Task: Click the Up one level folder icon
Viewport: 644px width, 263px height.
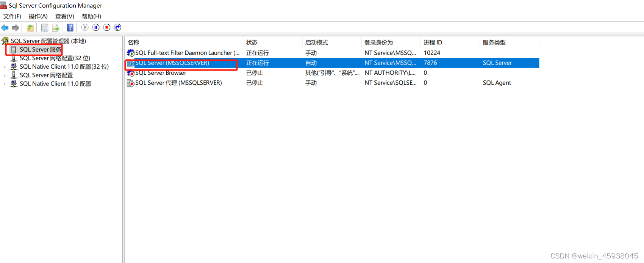Action: [x=30, y=28]
